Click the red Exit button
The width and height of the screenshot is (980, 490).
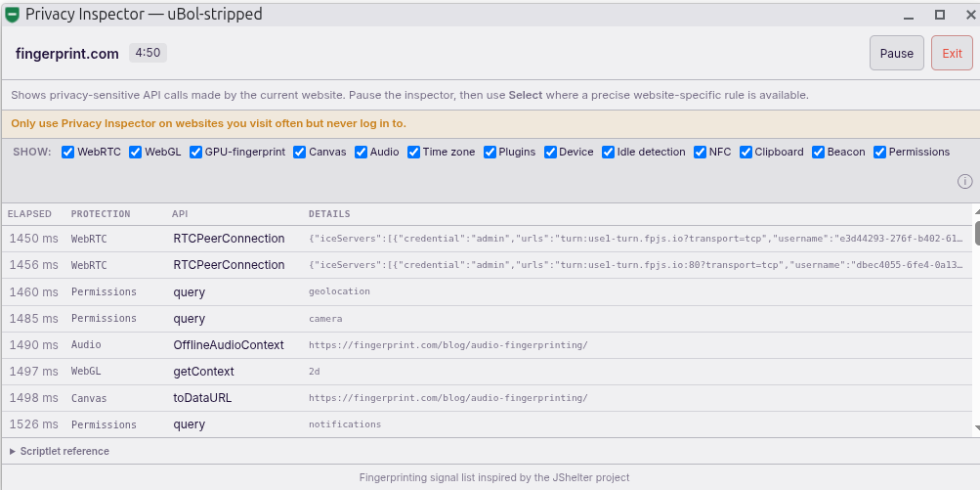(x=952, y=53)
